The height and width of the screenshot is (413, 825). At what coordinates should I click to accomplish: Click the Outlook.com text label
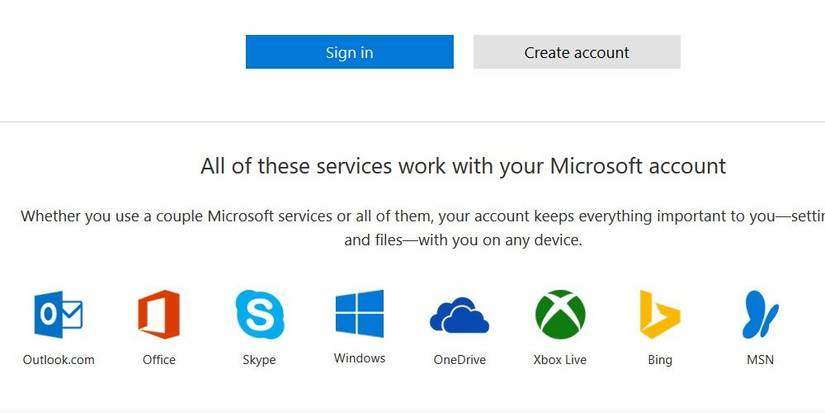58,360
